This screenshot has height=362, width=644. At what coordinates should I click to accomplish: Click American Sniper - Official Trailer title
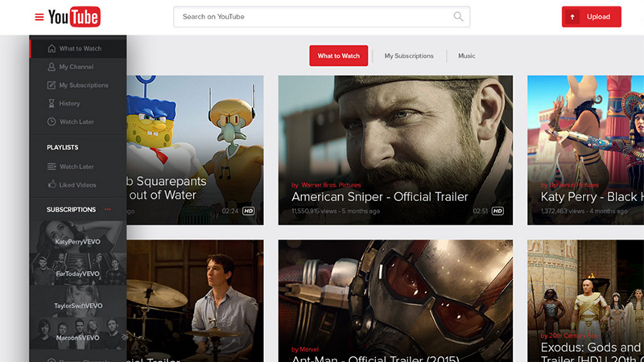point(380,197)
